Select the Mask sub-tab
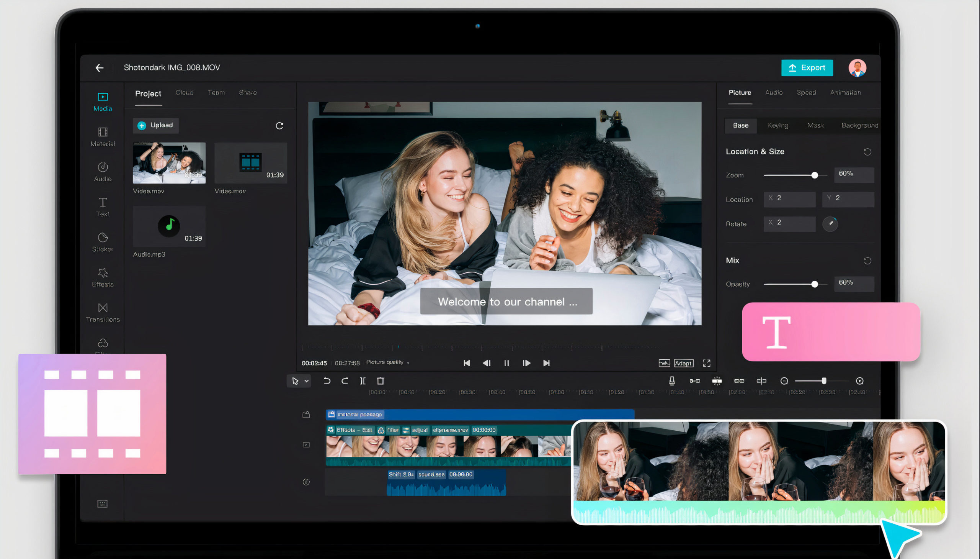 (x=815, y=126)
